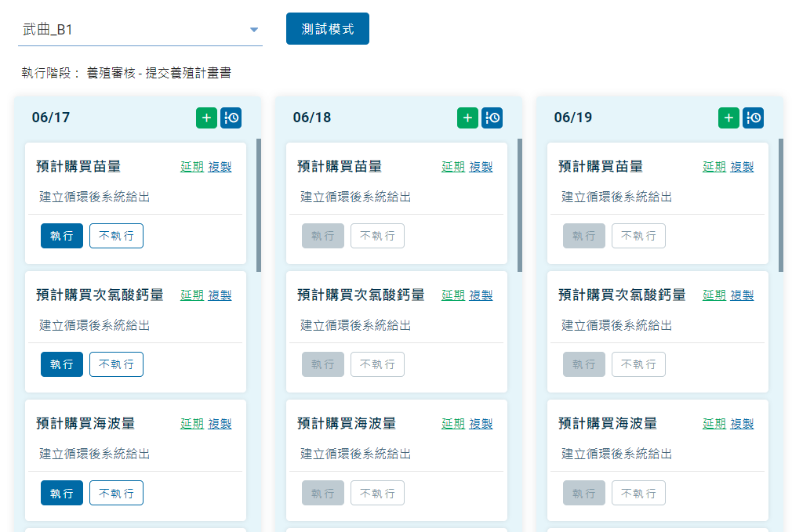Click 複製 on 06/18 預計購買海波量 card

(x=481, y=424)
